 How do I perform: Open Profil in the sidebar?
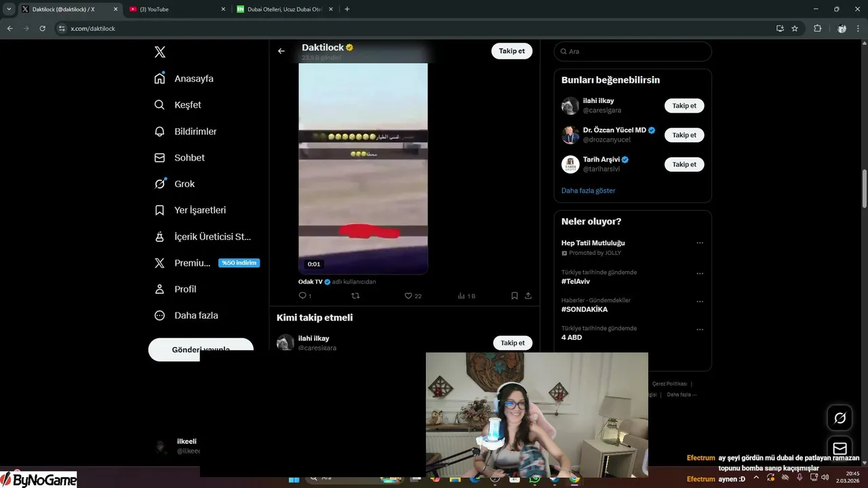pyautogui.click(x=176, y=289)
